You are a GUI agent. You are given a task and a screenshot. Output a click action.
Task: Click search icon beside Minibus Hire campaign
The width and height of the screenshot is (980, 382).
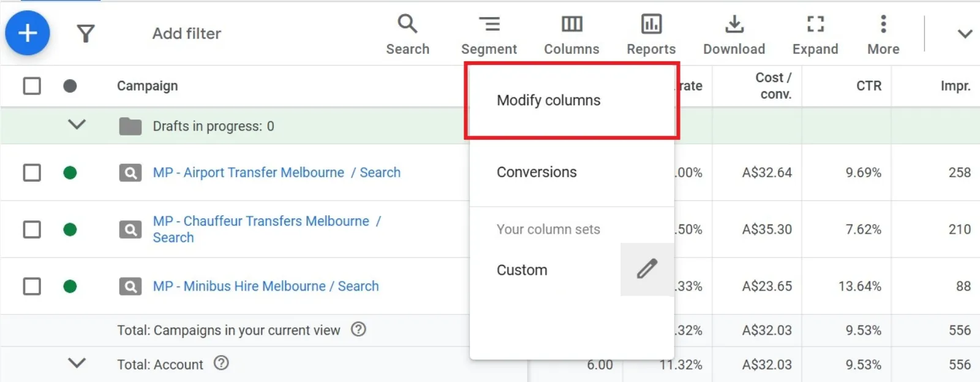coord(130,286)
